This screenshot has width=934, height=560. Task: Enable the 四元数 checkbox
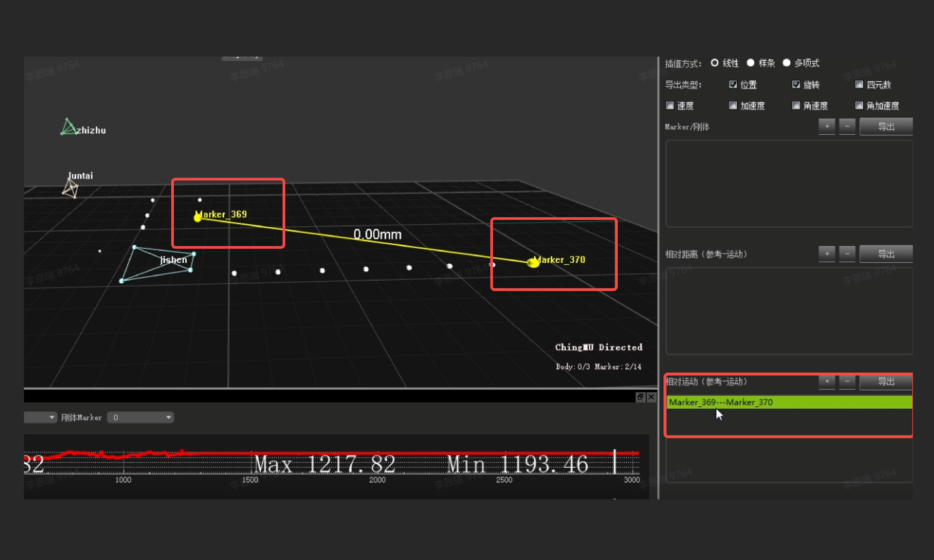[x=859, y=85]
